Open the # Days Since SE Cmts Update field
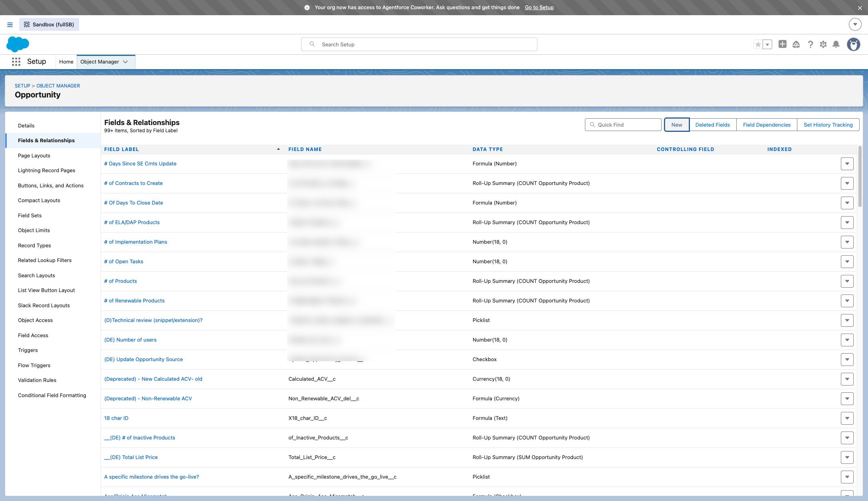Image resolution: width=868 pixels, height=501 pixels. [x=140, y=164]
